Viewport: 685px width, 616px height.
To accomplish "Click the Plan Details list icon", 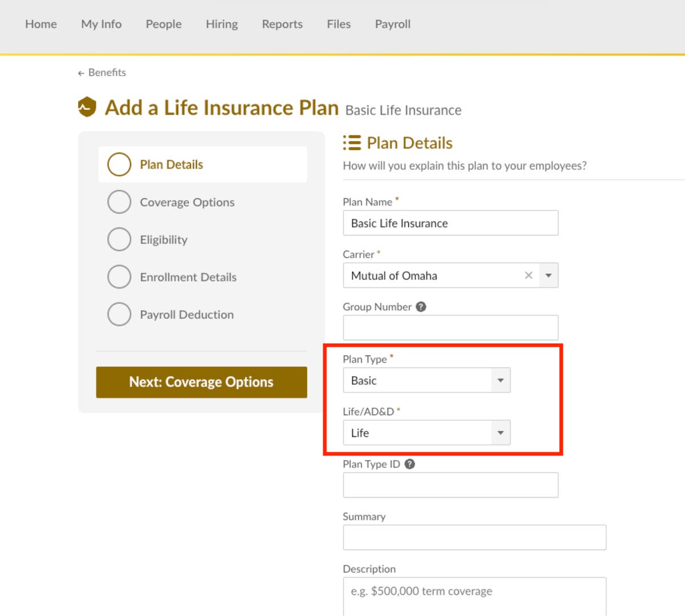I will [x=350, y=143].
